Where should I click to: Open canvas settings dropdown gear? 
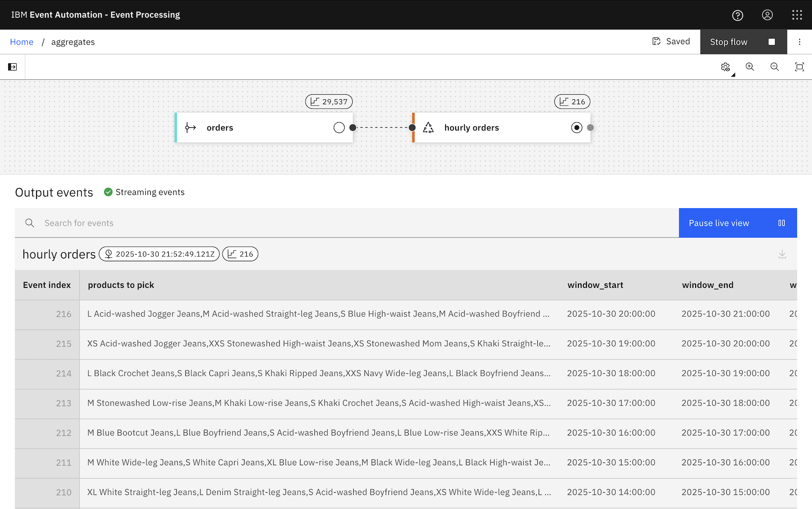725,67
